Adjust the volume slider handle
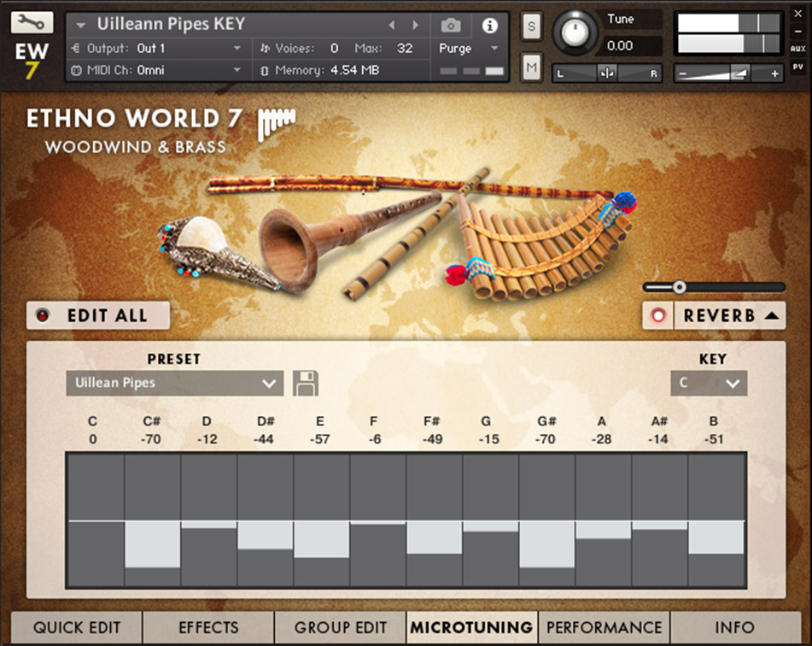The width and height of the screenshot is (812, 646). [x=739, y=73]
